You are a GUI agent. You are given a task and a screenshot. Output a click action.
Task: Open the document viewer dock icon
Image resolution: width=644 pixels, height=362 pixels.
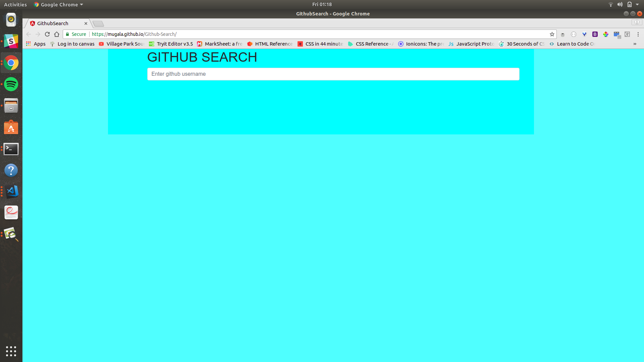(x=11, y=213)
